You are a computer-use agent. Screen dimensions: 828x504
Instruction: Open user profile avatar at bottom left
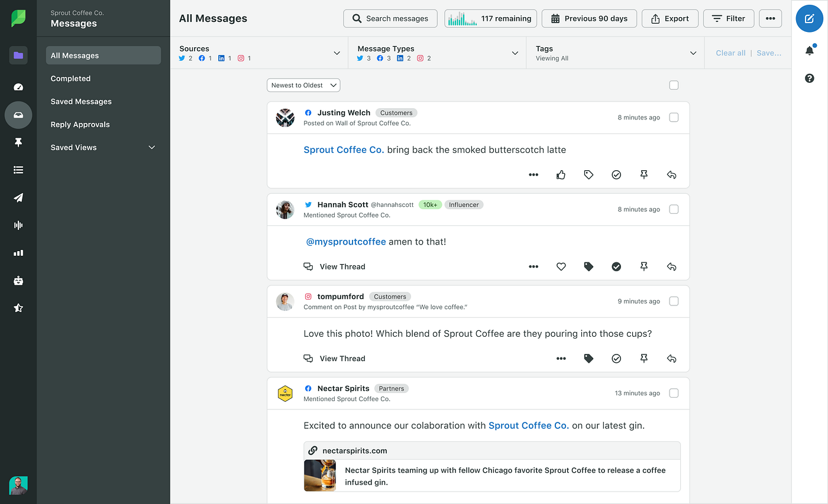(x=18, y=486)
